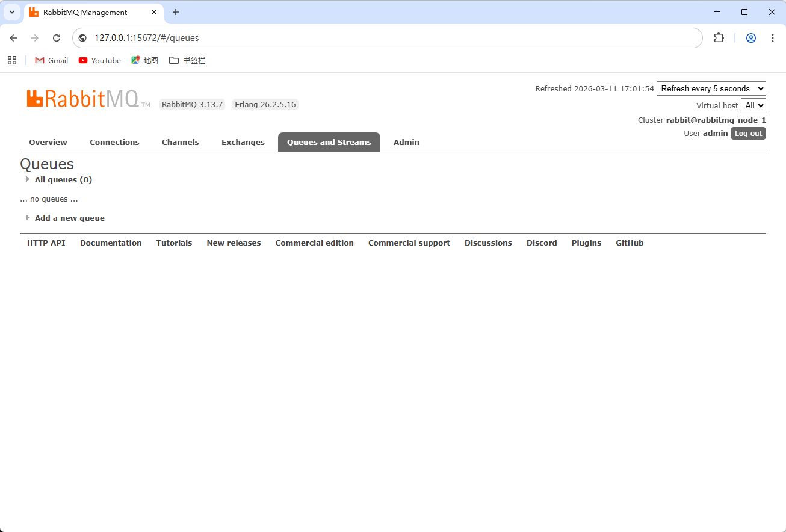The height and width of the screenshot is (532, 786).
Task: Open the GitHub link
Action: tap(630, 243)
